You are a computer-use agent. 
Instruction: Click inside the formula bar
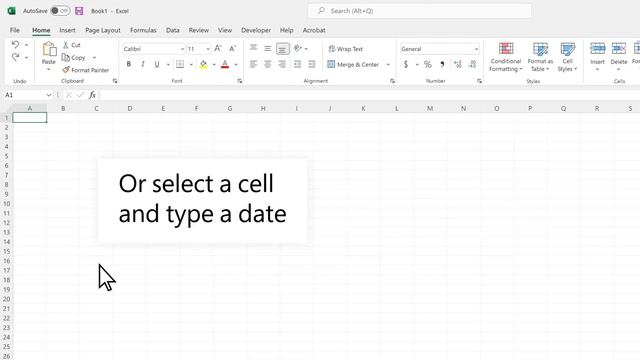coord(369,95)
